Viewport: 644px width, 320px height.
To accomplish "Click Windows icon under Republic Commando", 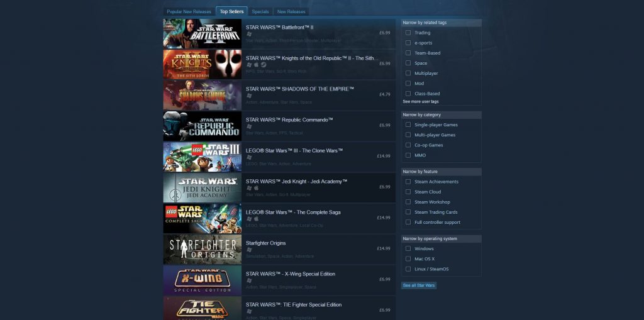I will 249,126.
